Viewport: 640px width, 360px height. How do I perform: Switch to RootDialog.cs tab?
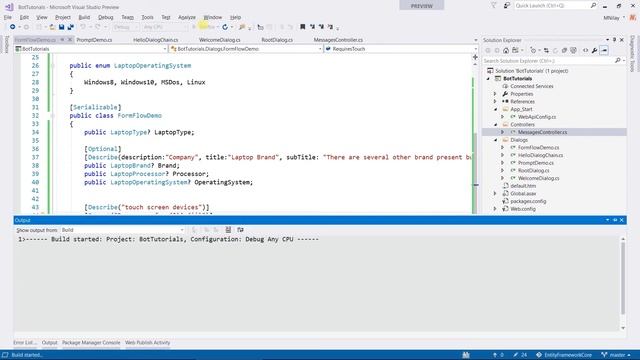tap(277, 40)
